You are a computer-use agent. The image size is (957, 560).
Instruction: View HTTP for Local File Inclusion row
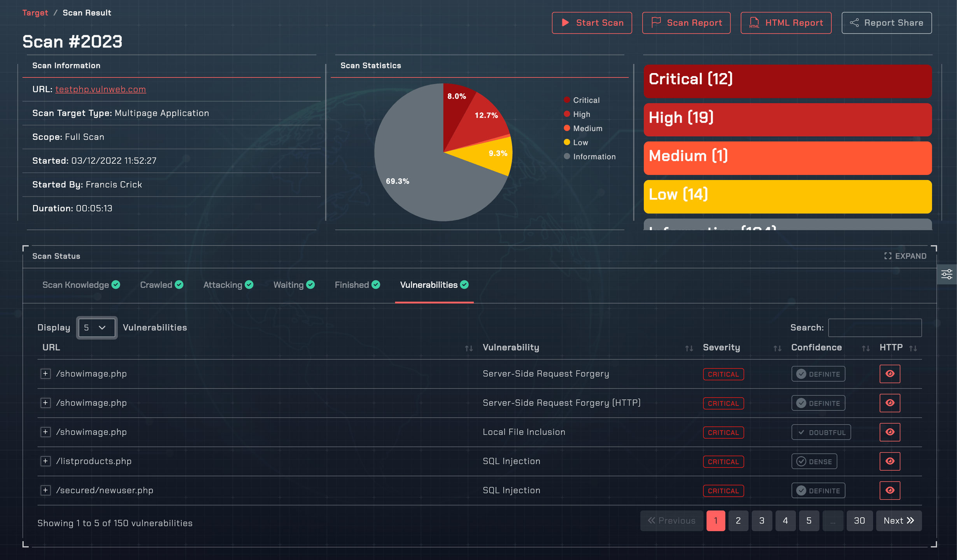[x=889, y=432]
